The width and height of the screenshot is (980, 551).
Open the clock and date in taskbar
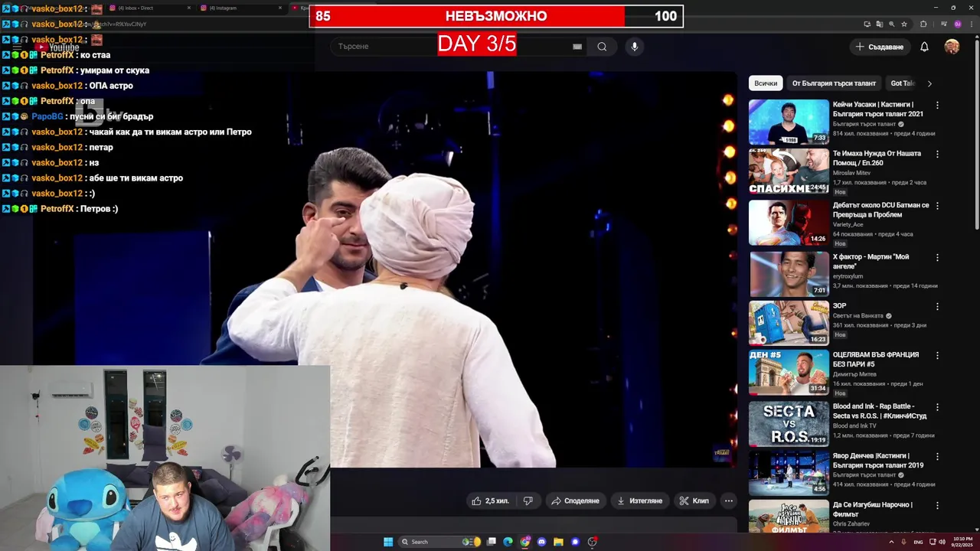tap(962, 541)
